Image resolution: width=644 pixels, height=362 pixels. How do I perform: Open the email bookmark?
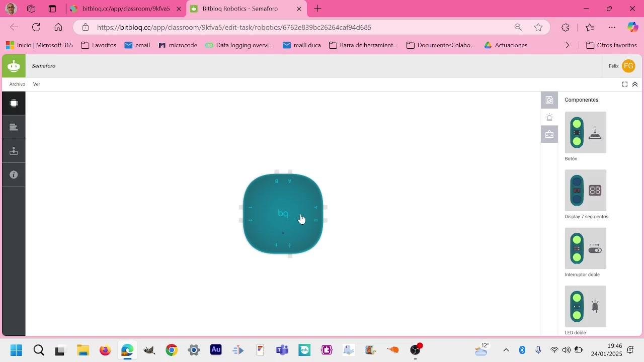(137, 45)
